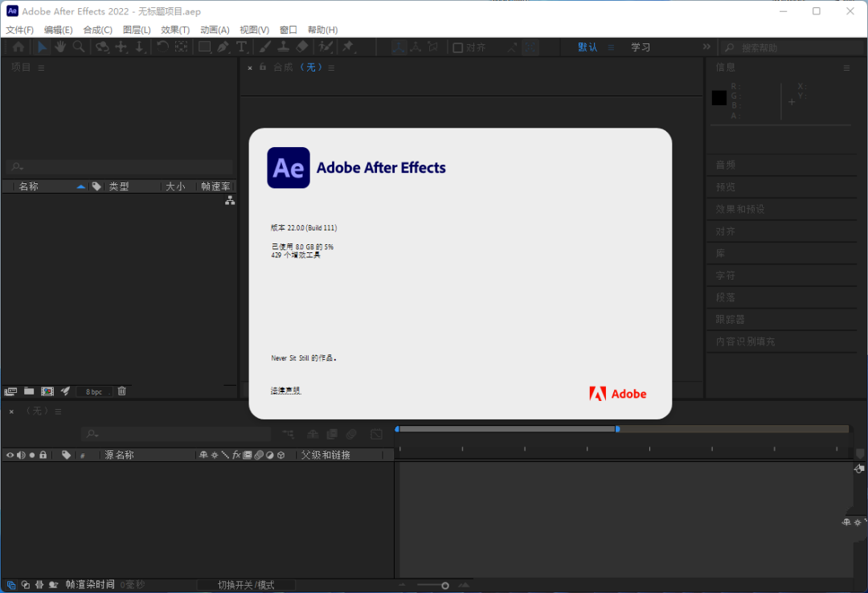Open the timeline search dropdown magnifier
868x593 pixels.
pyautogui.click(x=92, y=434)
